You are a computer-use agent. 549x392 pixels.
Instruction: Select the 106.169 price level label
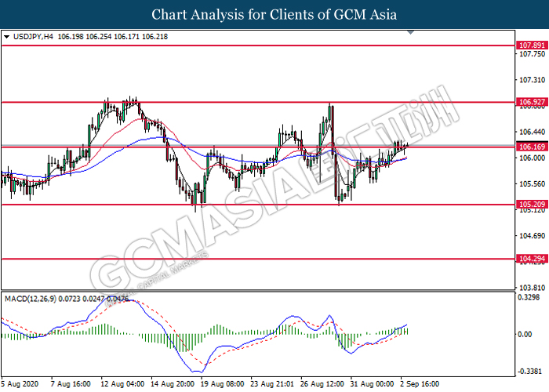[x=532, y=147]
